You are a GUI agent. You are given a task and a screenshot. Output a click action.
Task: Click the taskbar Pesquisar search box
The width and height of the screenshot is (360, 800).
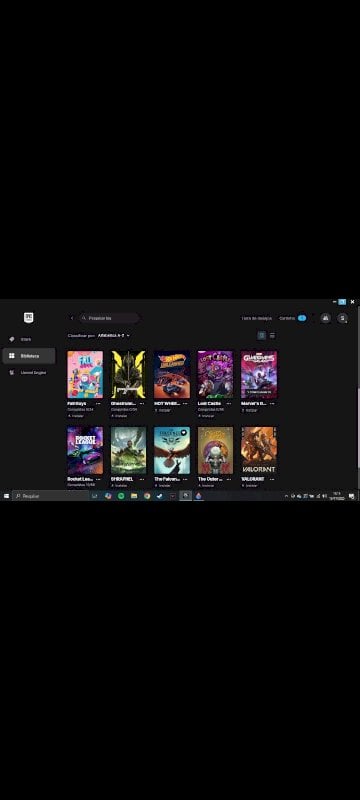click(x=50, y=496)
